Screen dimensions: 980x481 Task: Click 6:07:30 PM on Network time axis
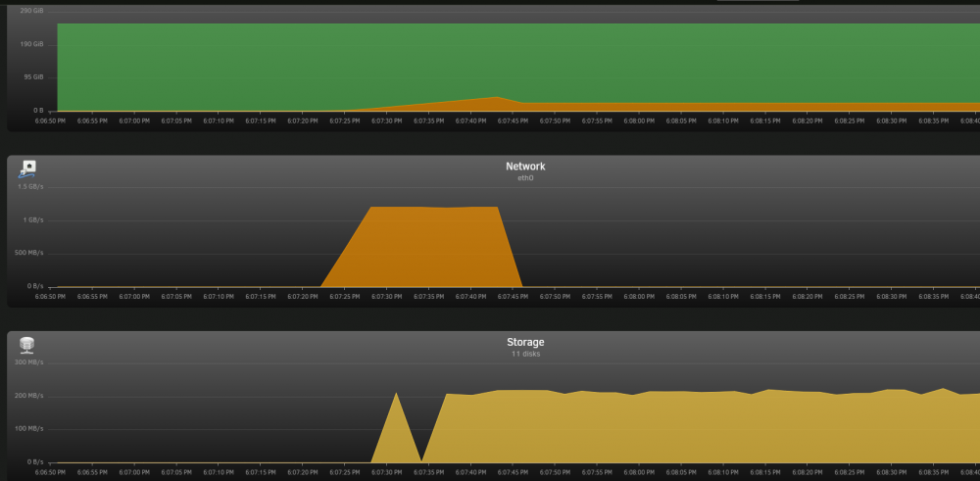[385, 297]
